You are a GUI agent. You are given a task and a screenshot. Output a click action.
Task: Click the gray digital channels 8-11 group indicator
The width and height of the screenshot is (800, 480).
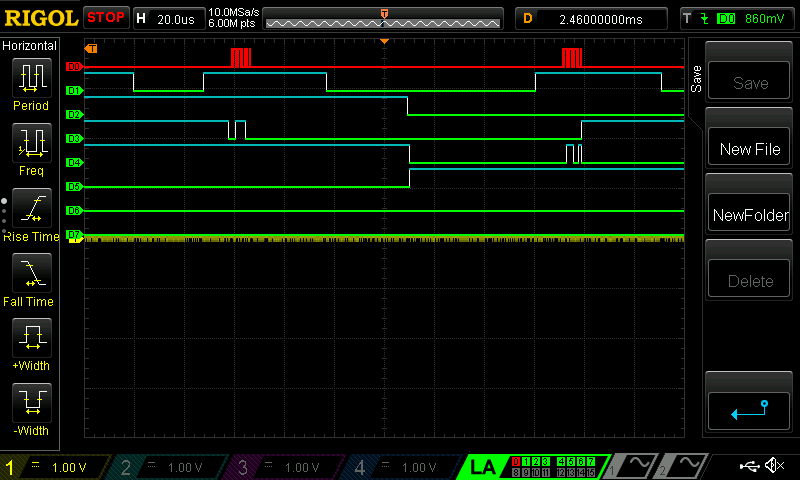pos(531,473)
